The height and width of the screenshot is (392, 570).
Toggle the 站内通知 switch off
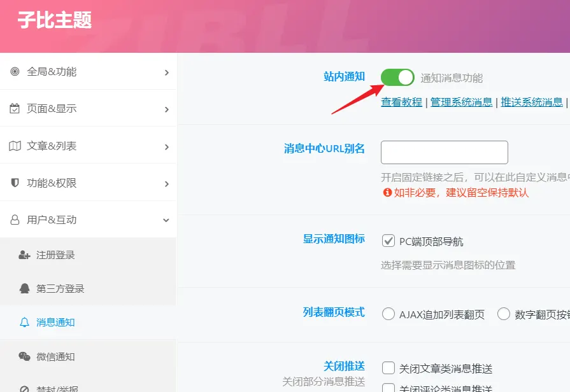(397, 78)
